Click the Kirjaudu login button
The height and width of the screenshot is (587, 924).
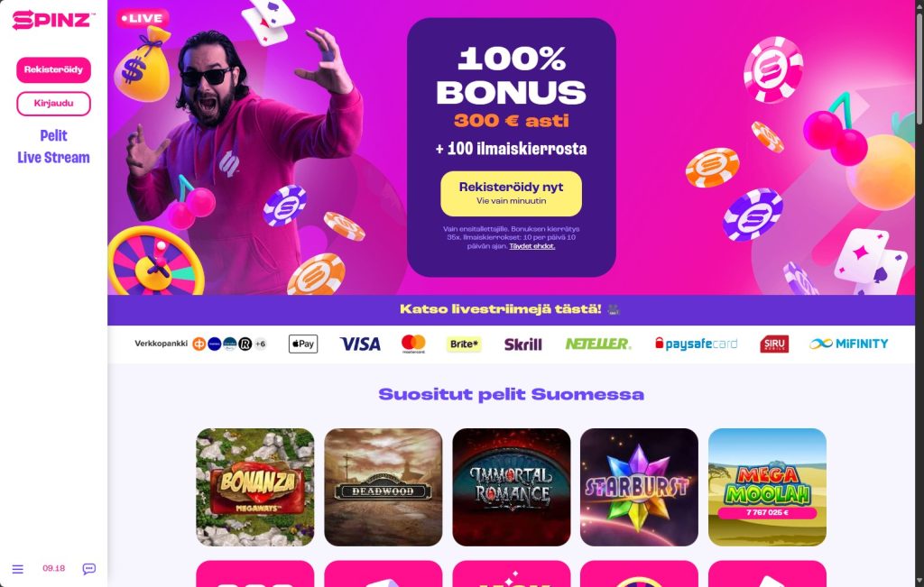(x=53, y=104)
